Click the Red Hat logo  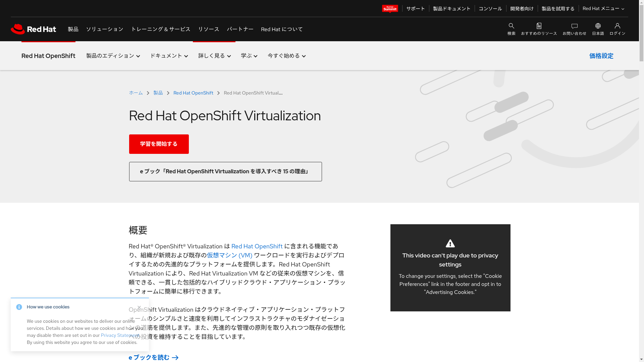[x=33, y=29]
